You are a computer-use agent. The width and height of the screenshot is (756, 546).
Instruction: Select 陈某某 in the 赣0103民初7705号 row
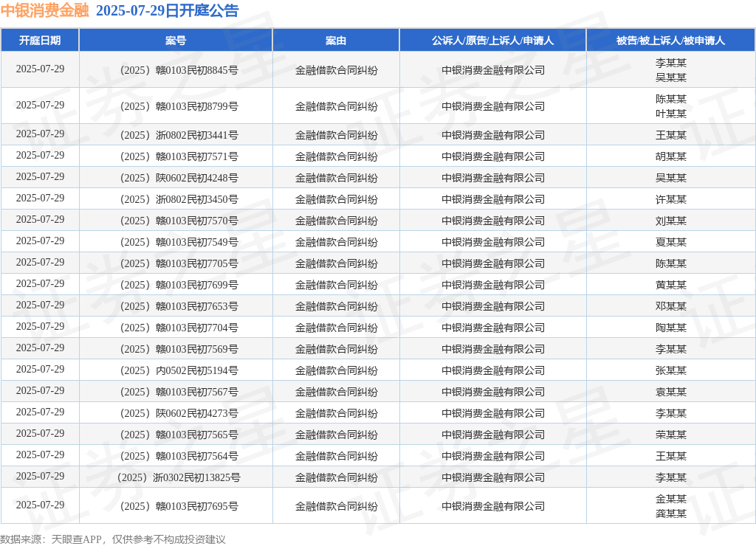tap(670, 263)
